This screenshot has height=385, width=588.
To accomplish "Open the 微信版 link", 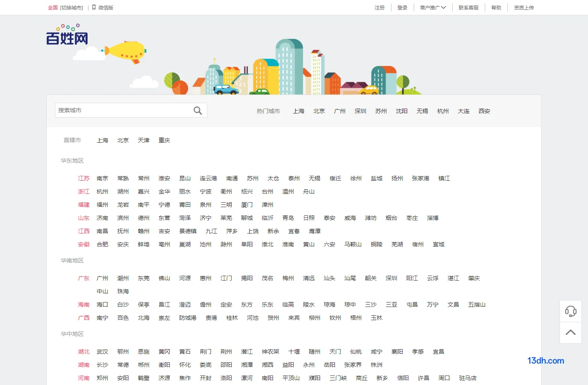I will click(106, 7).
